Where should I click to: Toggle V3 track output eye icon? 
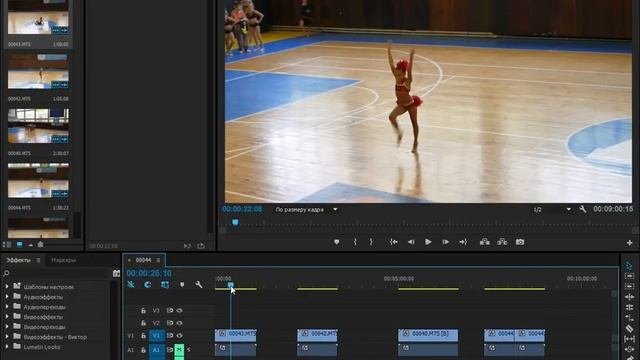point(179,311)
